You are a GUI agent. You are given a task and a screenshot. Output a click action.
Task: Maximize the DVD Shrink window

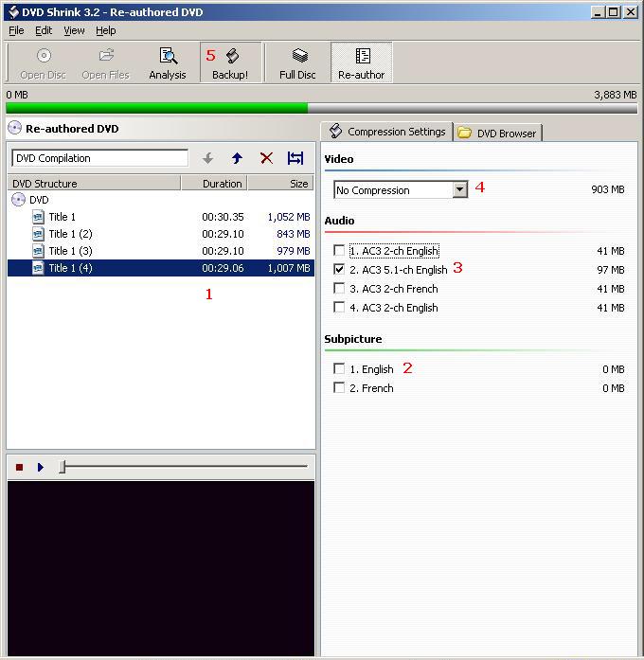614,12
